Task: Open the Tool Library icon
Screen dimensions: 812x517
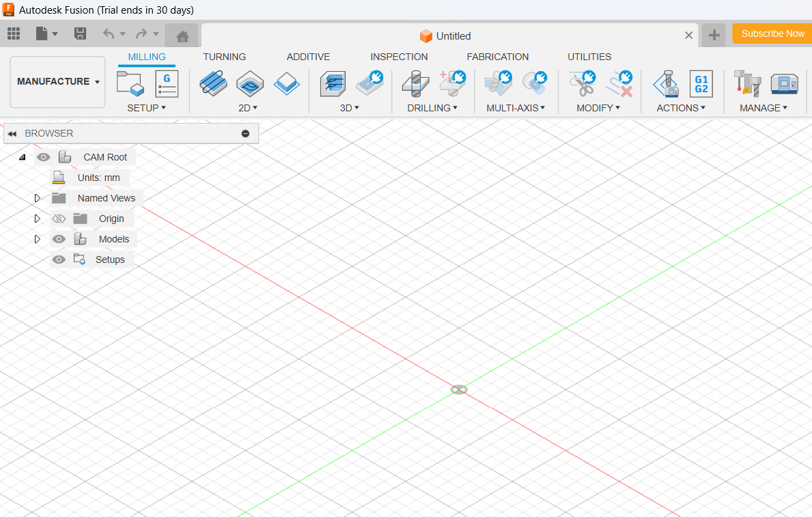Action: click(748, 83)
